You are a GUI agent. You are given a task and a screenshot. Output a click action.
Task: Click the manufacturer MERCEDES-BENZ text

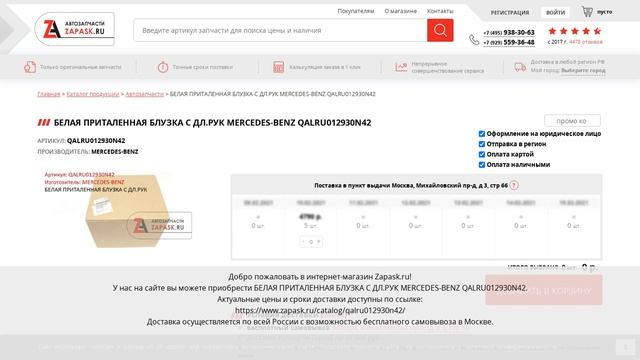[x=115, y=151]
